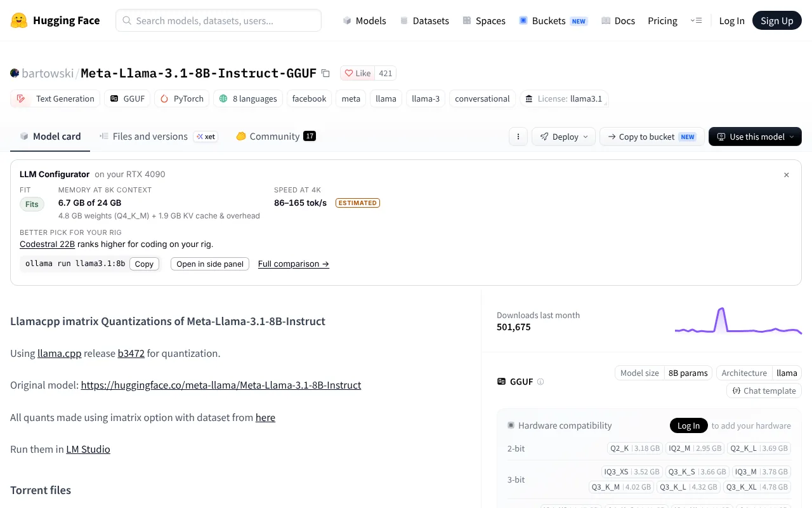Open the b3472 release link
This screenshot has width=812, height=508.
pos(131,353)
